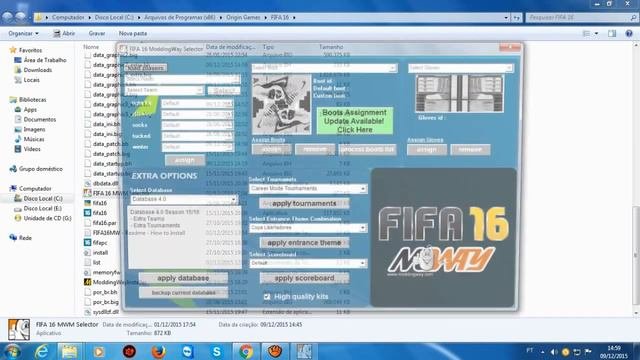Click the gloves texture preview thumbnail
The width and height of the screenshot is (640, 360).
coord(459,93)
